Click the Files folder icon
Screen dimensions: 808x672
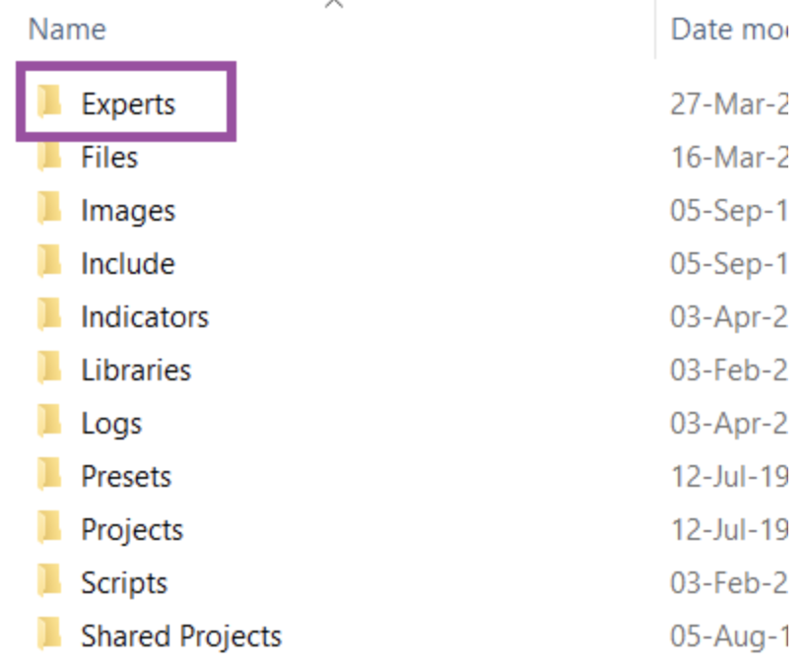50,155
